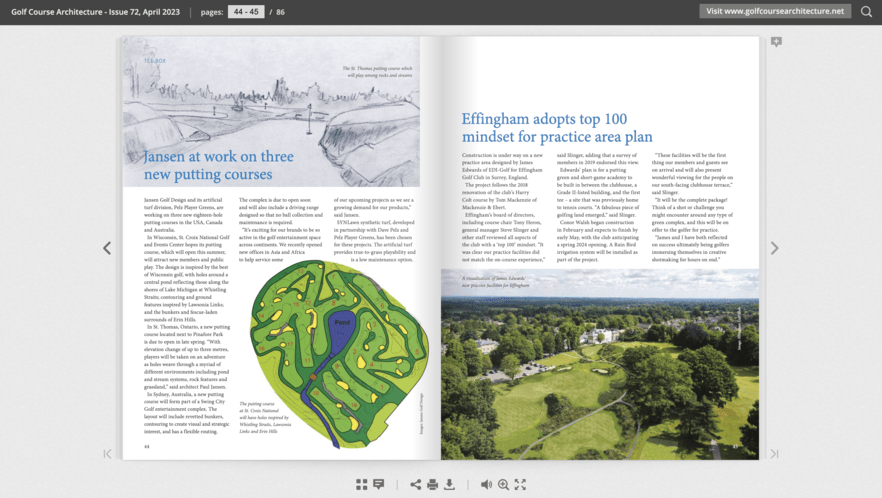Jump to last page icon
This screenshot has height=498, width=882.
775,454
